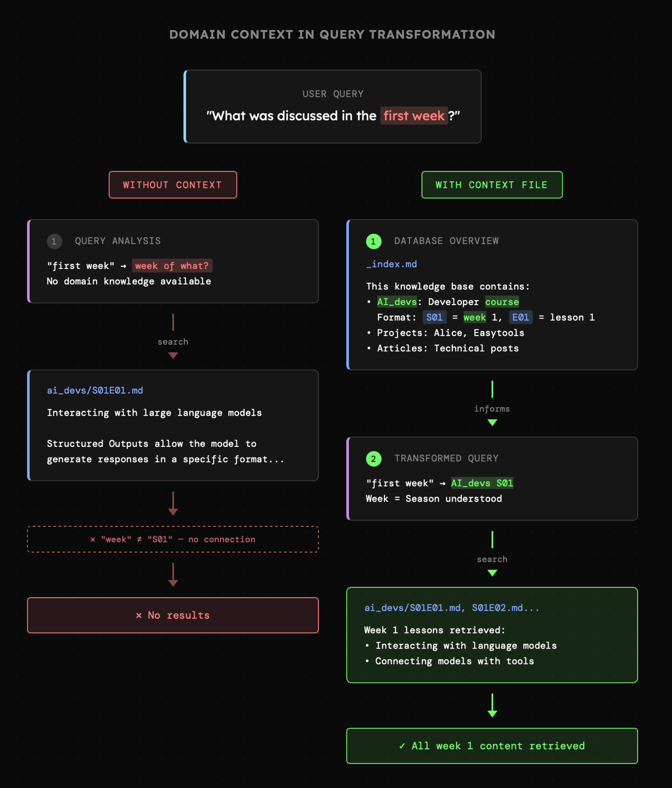Screen dimensions: 672x788
Task: Select the WITH CONTEXT FILE label button
Action: click(x=492, y=185)
